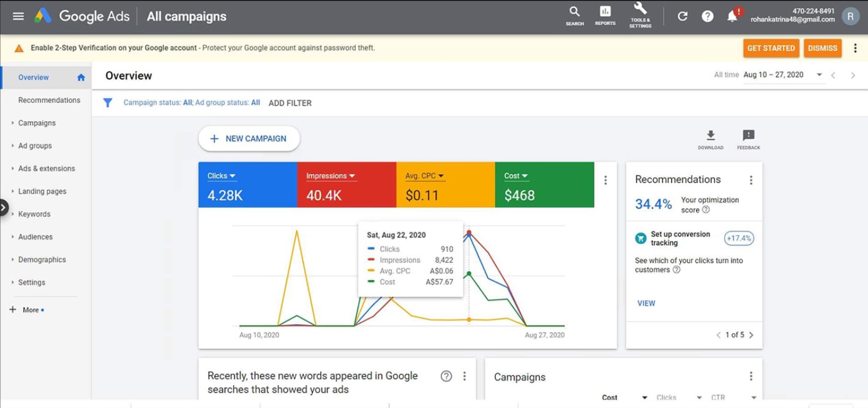Open the date range dropdown

[x=819, y=75]
